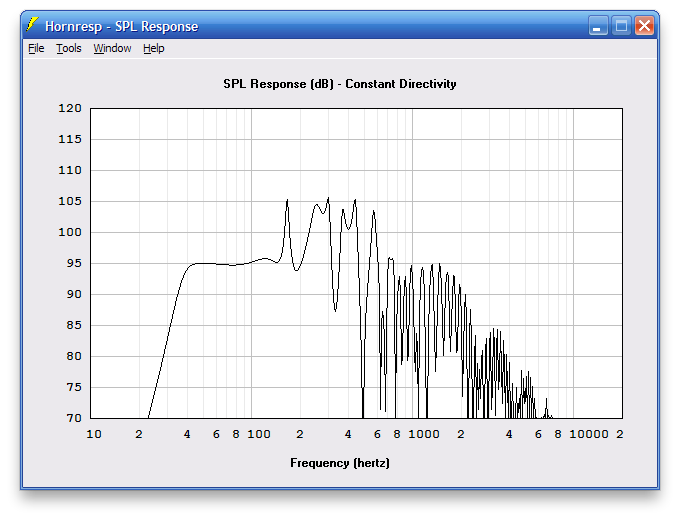This screenshot has height=520, width=680.
Task: Minimize the Hornresp SPL Response window
Action: coord(598,26)
